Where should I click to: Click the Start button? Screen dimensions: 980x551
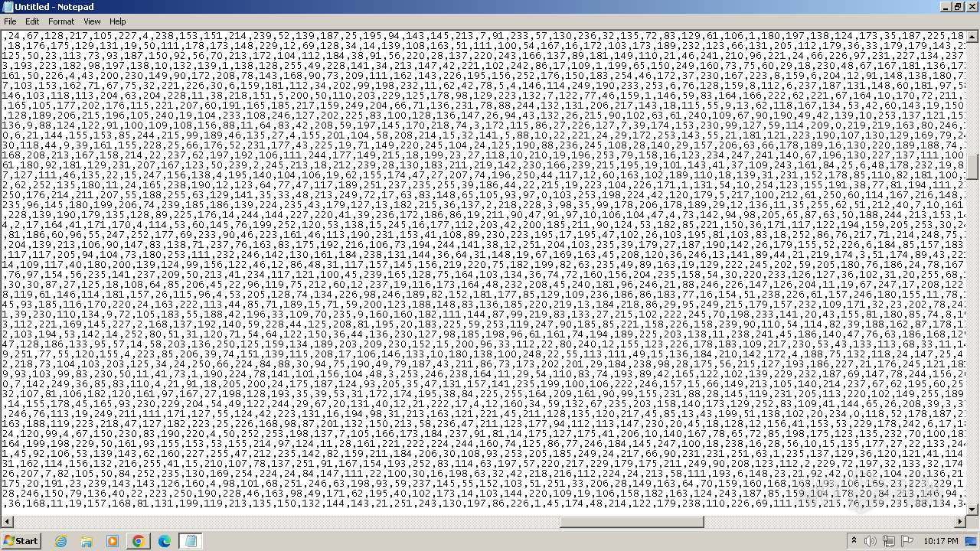pyautogui.click(x=21, y=541)
